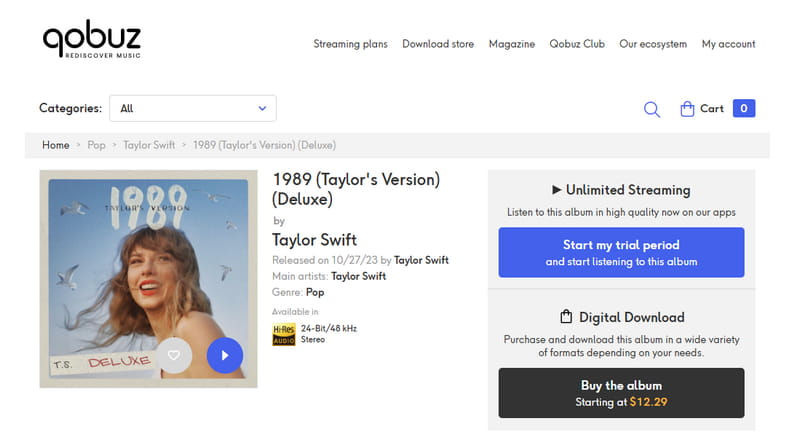Click the Hi-Res Audio badge
This screenshot has height=443, width=800.
coord(284,334)
